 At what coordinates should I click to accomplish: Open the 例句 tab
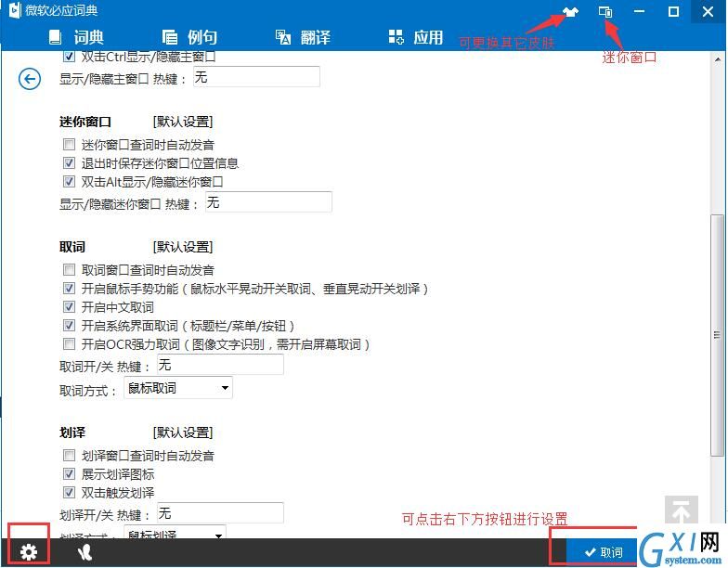(x=189, y=37)
